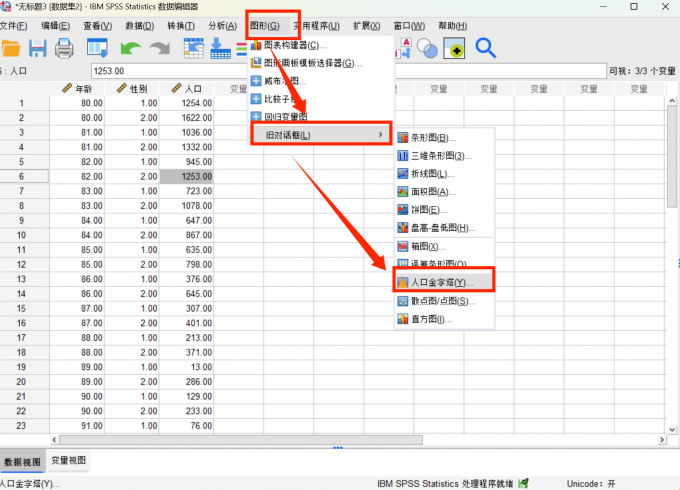This screenshot has width=680, height=490.
Task: Click age cell 91.00 in row 23
Action: 77,426
